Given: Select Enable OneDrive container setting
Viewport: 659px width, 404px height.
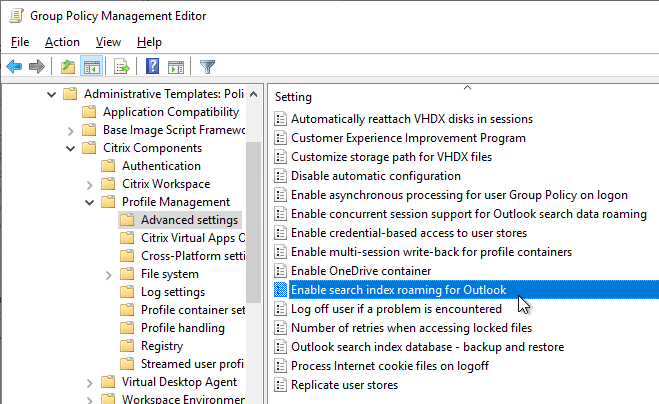Looking at the screenshot, I should pyautogui.click(x=361, y=271).
